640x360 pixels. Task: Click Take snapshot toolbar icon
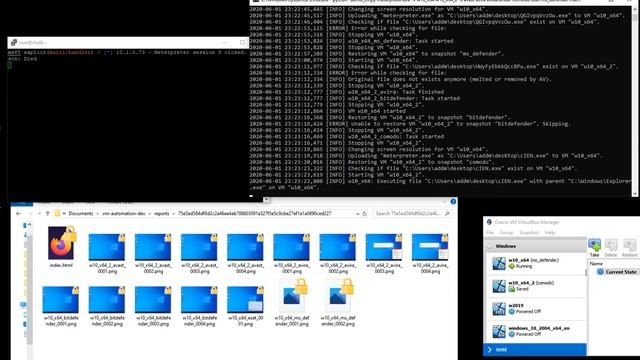click(x=594, y=247)
